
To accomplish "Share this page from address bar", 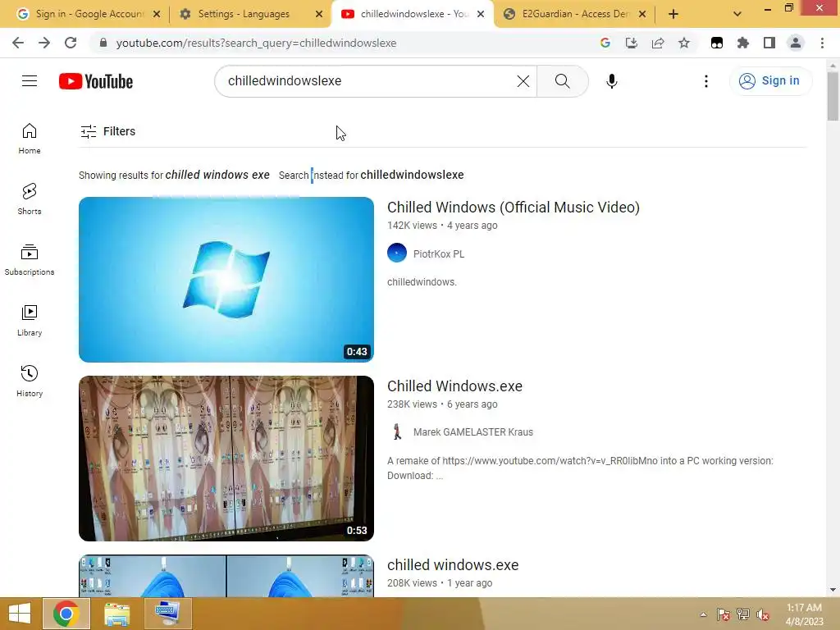I will tap(658, 43).
